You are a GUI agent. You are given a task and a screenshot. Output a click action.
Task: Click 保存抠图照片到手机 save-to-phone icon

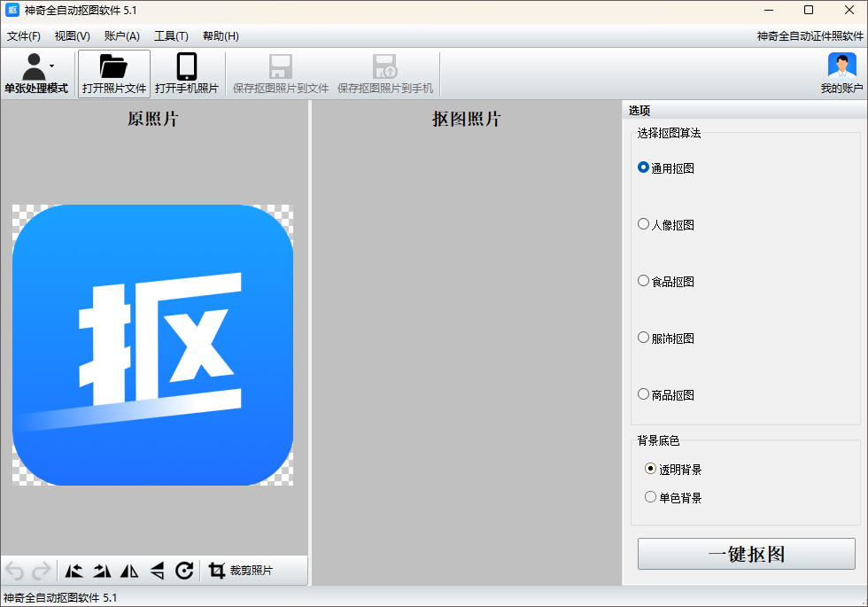[384, 66]
